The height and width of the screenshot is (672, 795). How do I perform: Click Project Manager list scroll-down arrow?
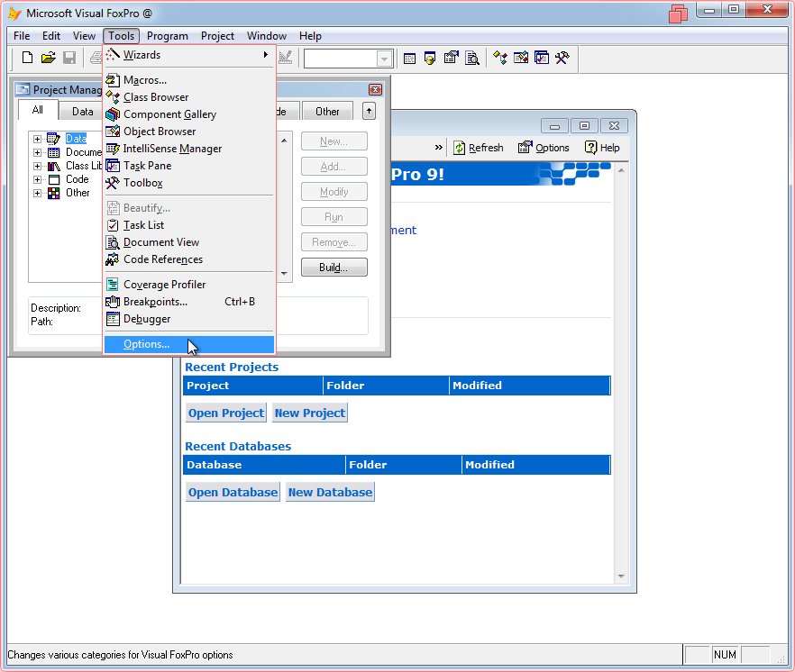285,274
